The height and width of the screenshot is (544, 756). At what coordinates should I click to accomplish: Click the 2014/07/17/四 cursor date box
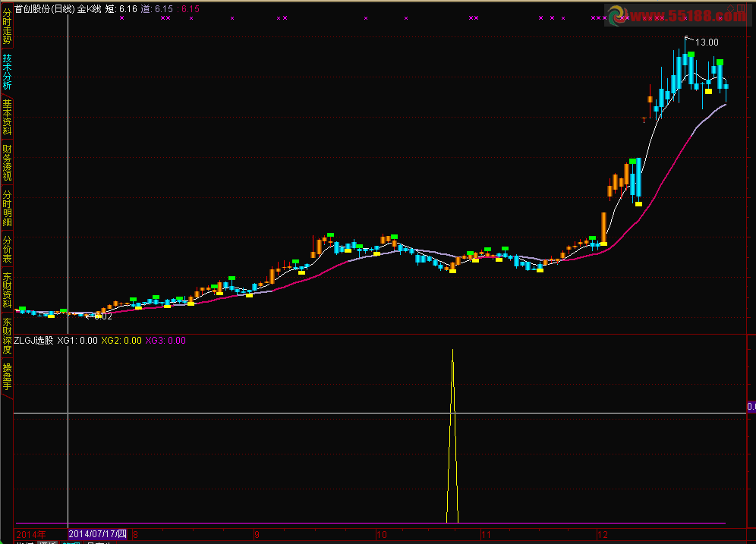98,534
